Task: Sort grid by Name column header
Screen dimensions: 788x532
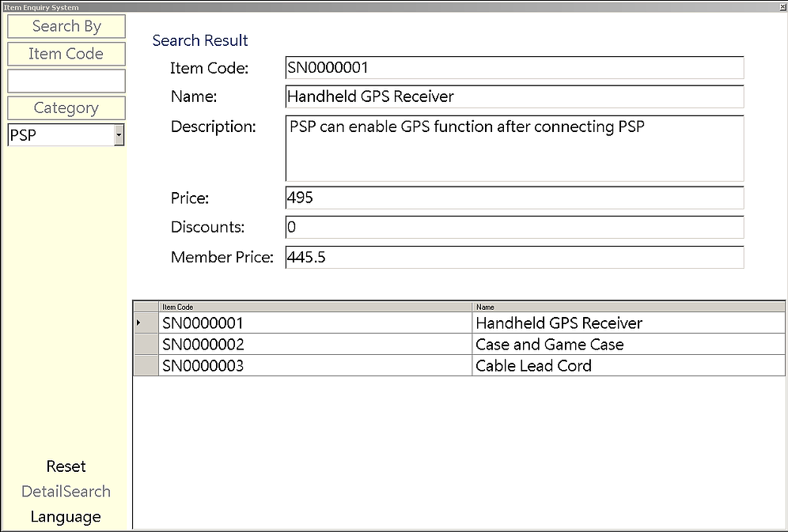Action: point(628,307)
